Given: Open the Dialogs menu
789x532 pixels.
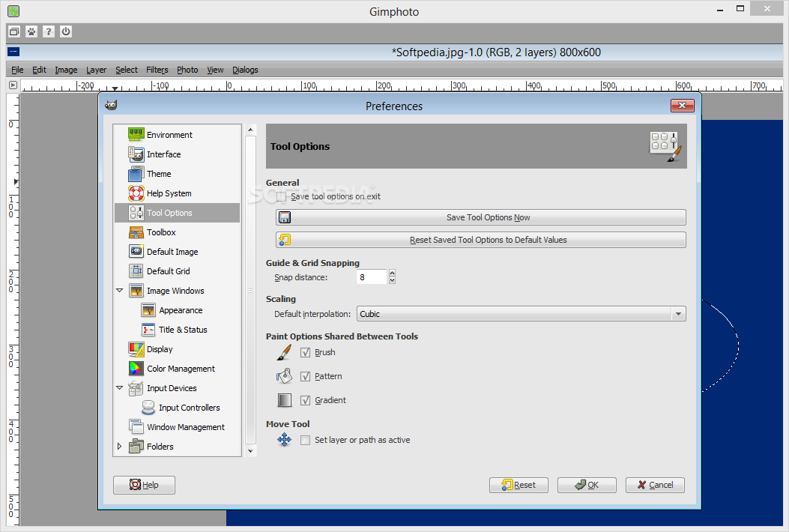Looking at the screenshot, I should point(245,70).
